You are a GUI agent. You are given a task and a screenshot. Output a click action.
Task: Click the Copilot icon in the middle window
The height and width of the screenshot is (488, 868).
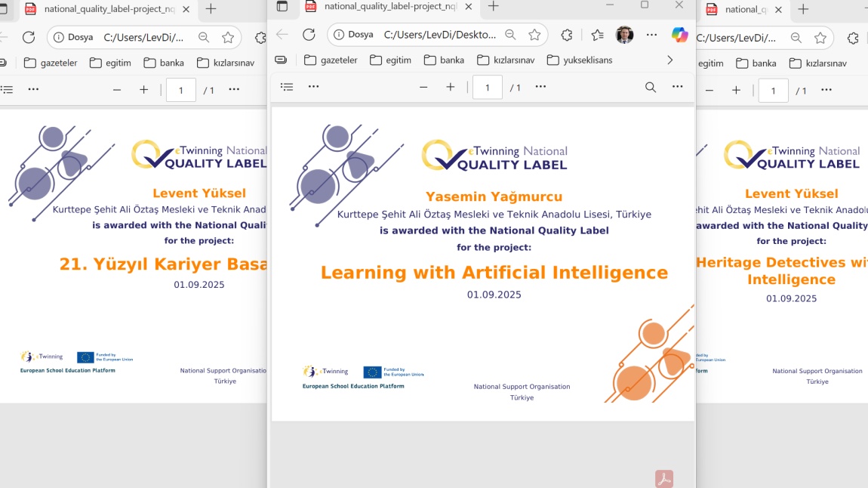[679, 35]
